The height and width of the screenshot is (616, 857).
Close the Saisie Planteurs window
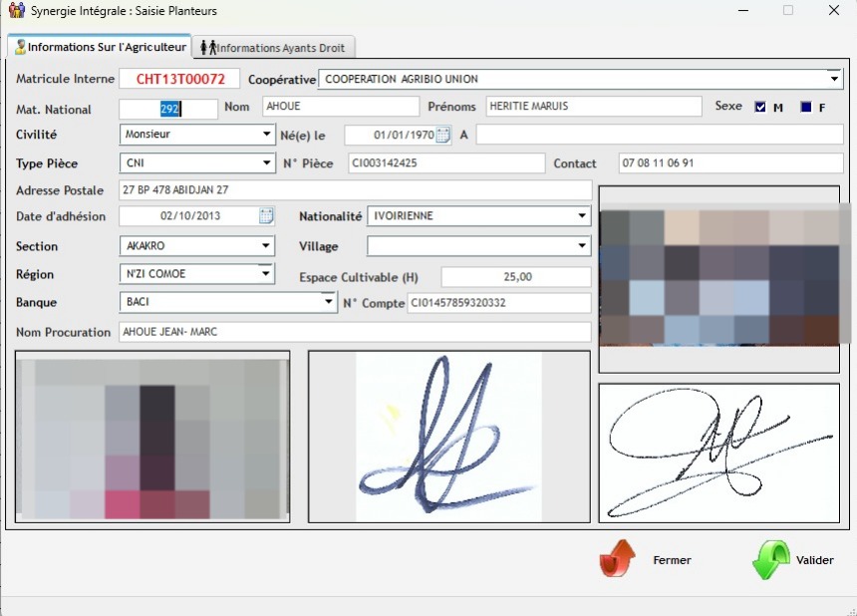834,11
